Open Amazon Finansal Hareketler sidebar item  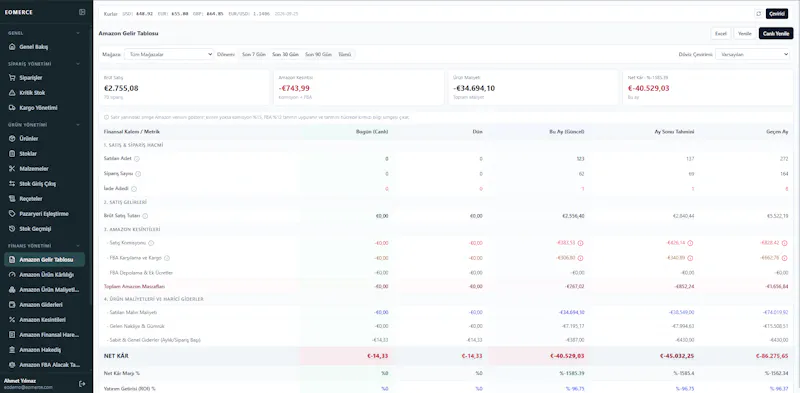[44, 335]
